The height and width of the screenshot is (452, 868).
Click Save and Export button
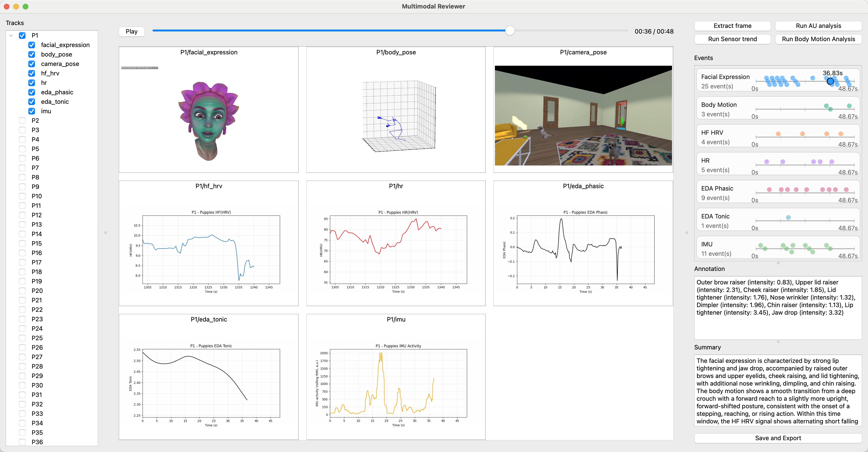pyautogui.click(x=778, y=438)
